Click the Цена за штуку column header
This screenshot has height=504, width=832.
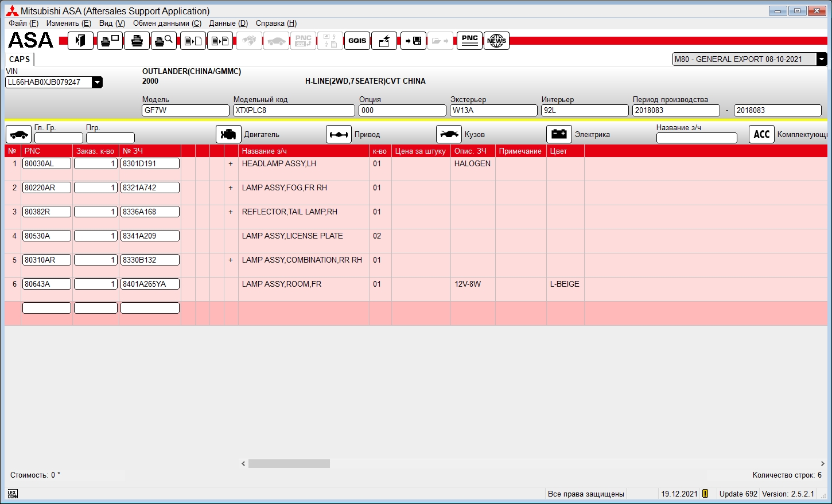pos(421,151)
